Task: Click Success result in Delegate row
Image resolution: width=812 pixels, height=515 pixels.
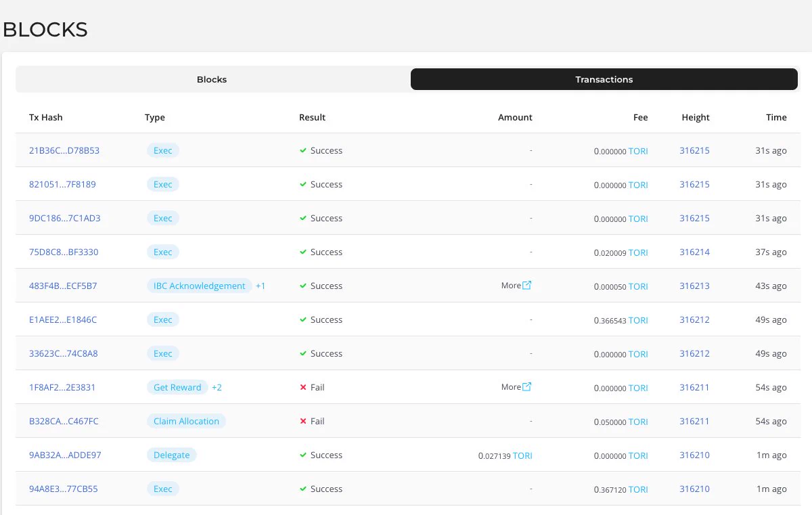Action: [x=321, y=455]
